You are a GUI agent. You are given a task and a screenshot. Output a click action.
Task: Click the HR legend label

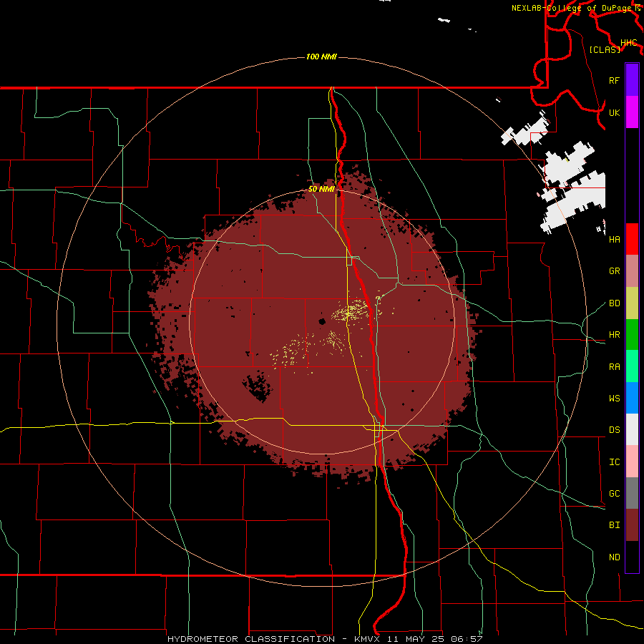pyautogui.click(x=614, y=335)
